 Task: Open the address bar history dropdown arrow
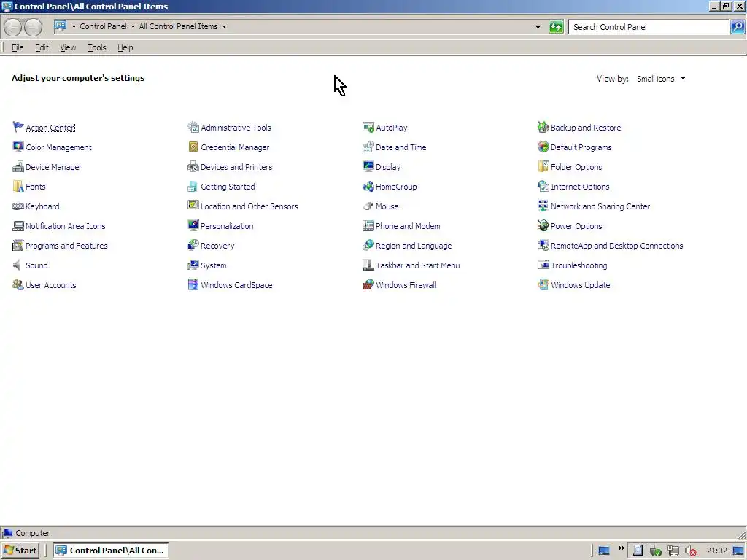[x=538, y=27]
